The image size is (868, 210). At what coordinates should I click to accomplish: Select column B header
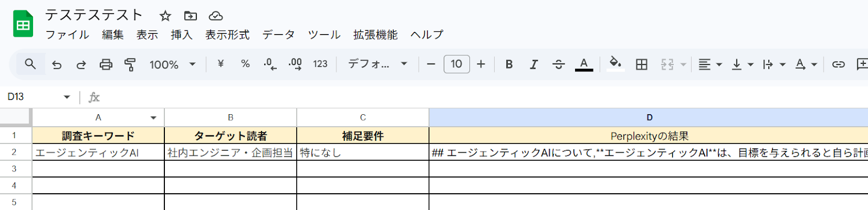(231, 117)
